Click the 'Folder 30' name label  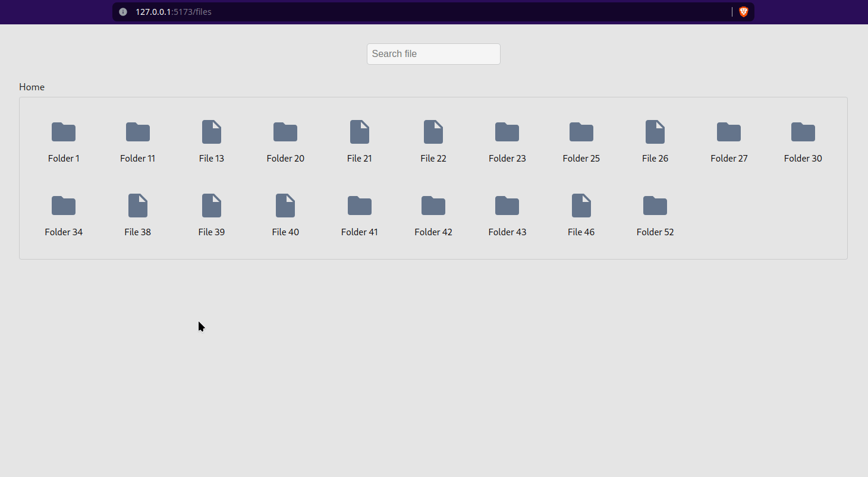point(803,159)
